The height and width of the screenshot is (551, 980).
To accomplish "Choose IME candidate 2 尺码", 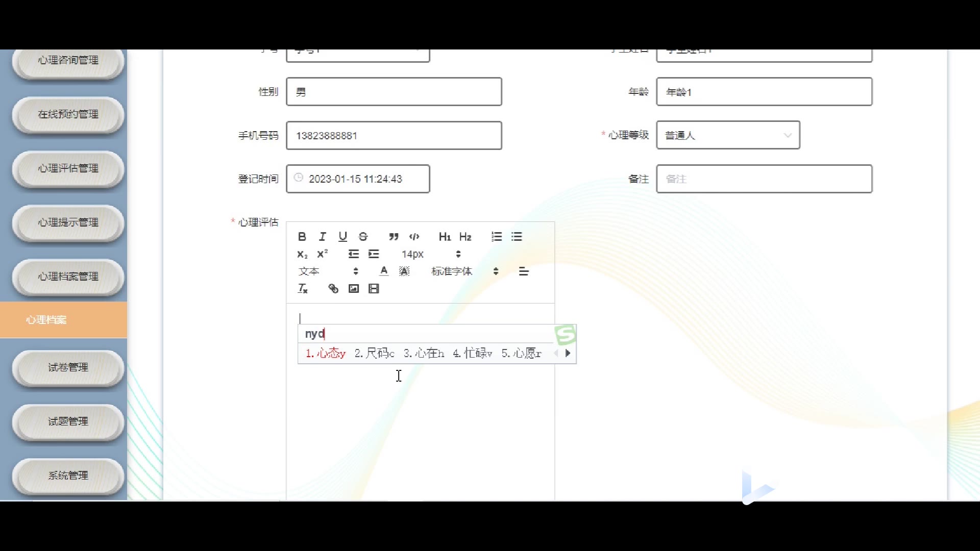I will [375, 353].
